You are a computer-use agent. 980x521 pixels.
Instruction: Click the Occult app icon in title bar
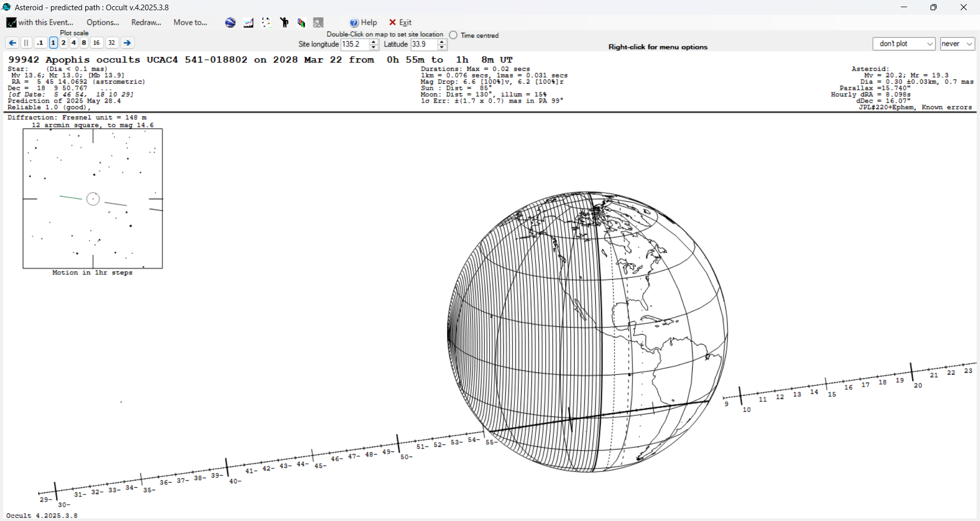coord(7,7)
